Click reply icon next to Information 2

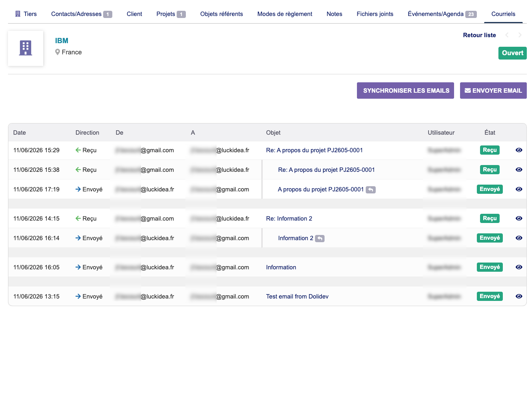coord(320,239)
